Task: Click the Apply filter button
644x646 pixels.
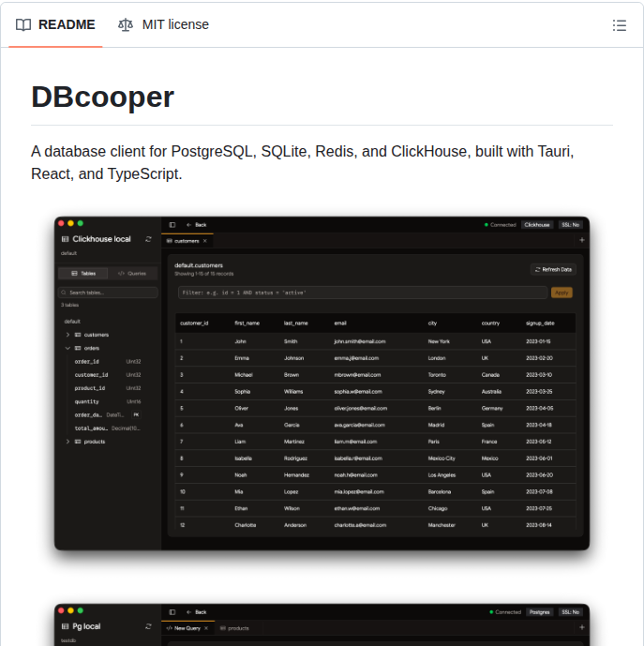Action: (x=562, y=293)
